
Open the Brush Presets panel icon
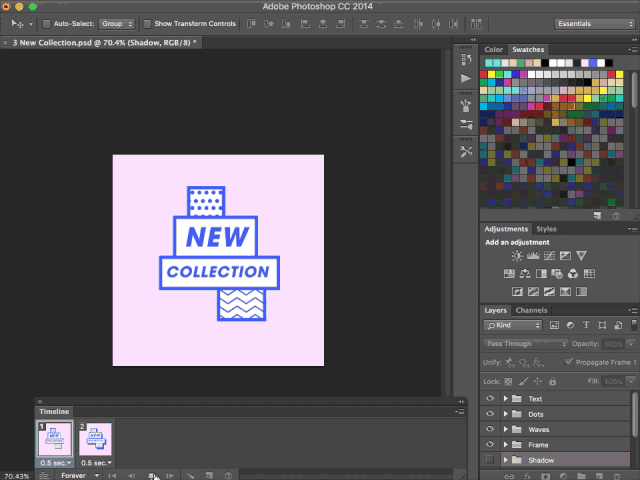[466, 106]
